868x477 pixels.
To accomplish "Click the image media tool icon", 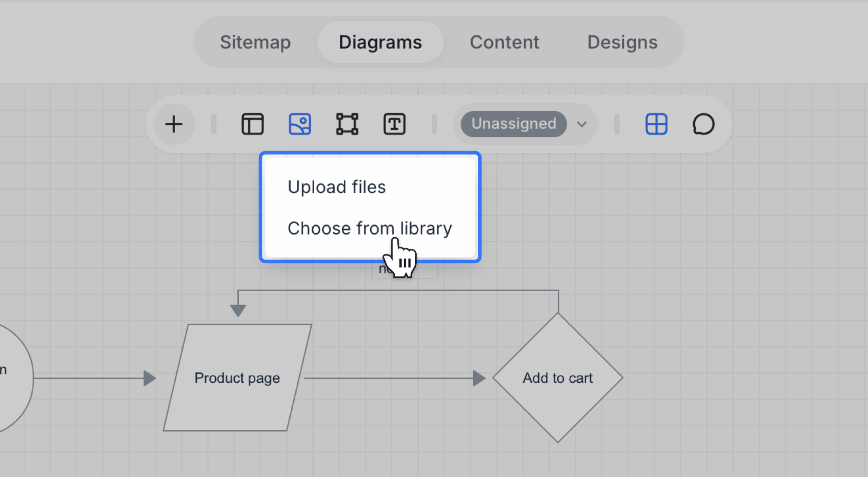I will (300, 124).
